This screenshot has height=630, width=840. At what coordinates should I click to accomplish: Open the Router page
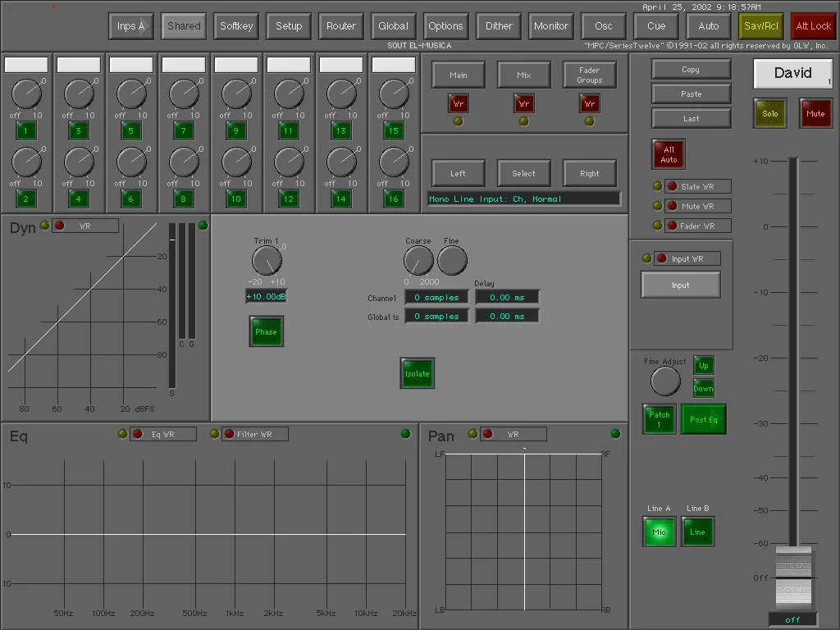point(341,25)
